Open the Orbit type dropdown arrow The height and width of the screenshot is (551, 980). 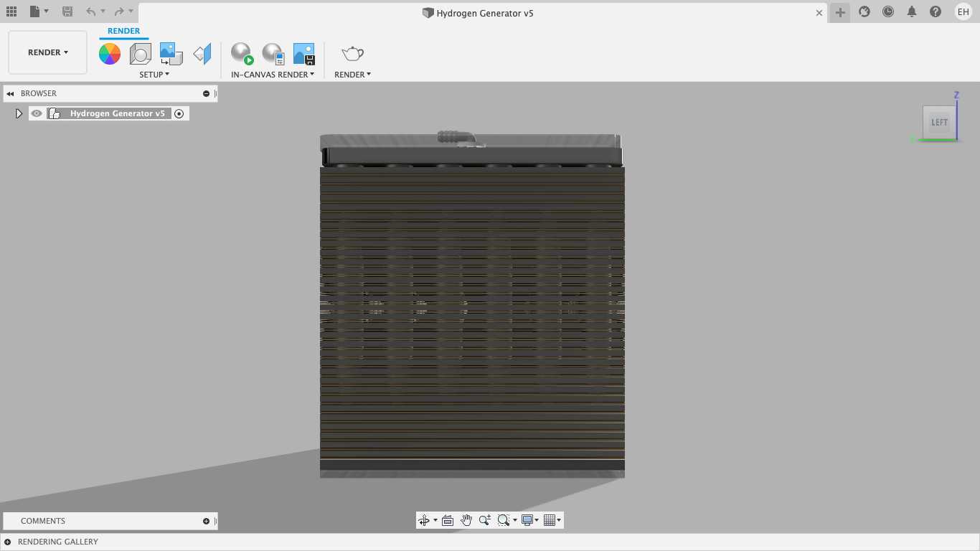(x=435, y=521)
